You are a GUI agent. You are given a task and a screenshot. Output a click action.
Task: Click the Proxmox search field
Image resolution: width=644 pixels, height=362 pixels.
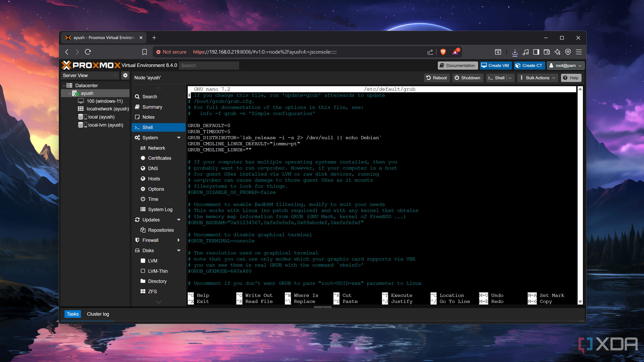point(209,66)
